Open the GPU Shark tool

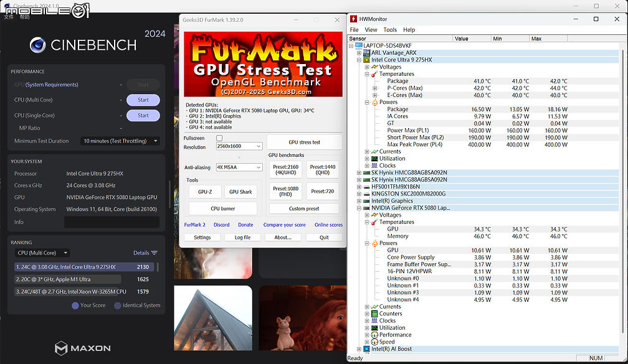(240, 192)
